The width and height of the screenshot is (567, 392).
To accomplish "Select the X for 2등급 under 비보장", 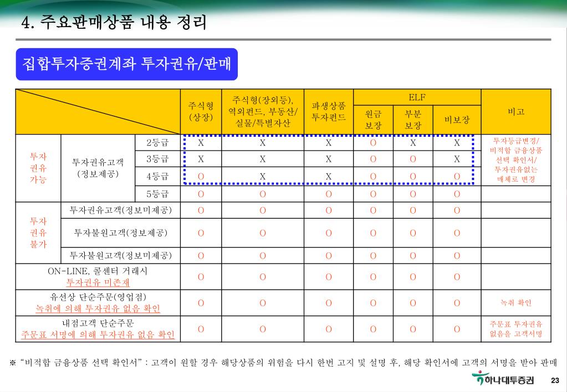I will [x=457, y=143].
